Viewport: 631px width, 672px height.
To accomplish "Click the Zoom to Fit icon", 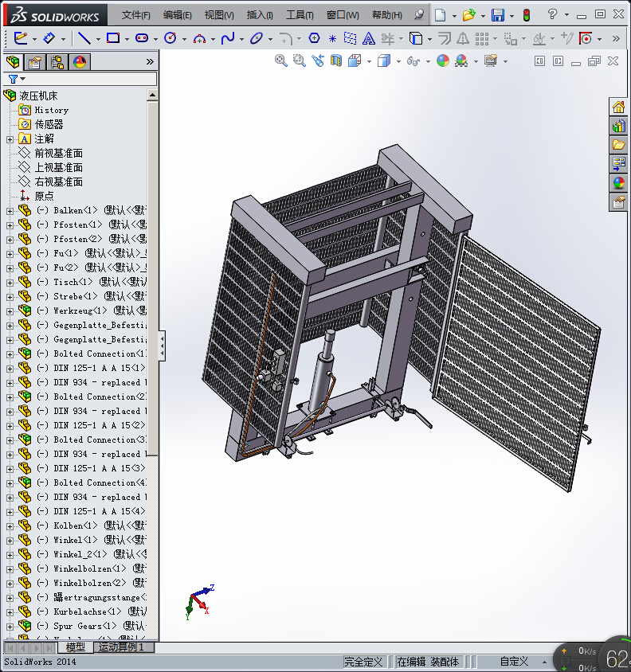I will 281,61.
